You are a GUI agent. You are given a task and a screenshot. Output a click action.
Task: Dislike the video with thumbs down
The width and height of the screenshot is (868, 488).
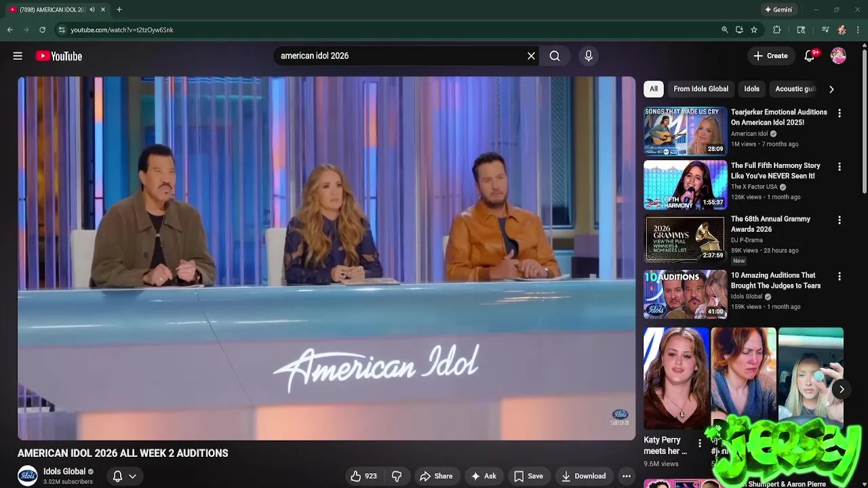pyautogui.click(x=397, y=476)
